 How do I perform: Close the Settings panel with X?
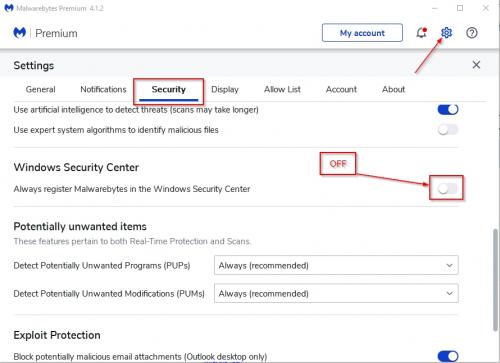(x=476, y=65)
